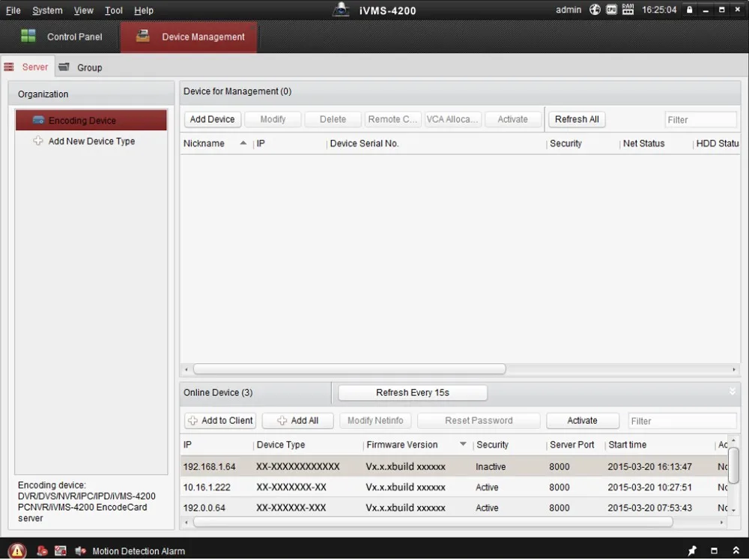
Task: Sort by Firmware Version column arrow
Action: (x=463, y=445)
